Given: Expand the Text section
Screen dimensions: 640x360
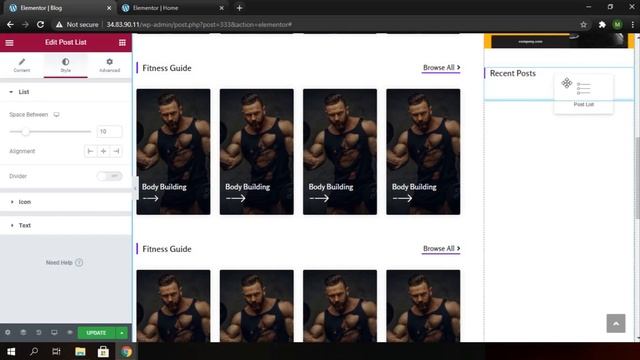Looking at the screenshot, I should pos(65,225).
